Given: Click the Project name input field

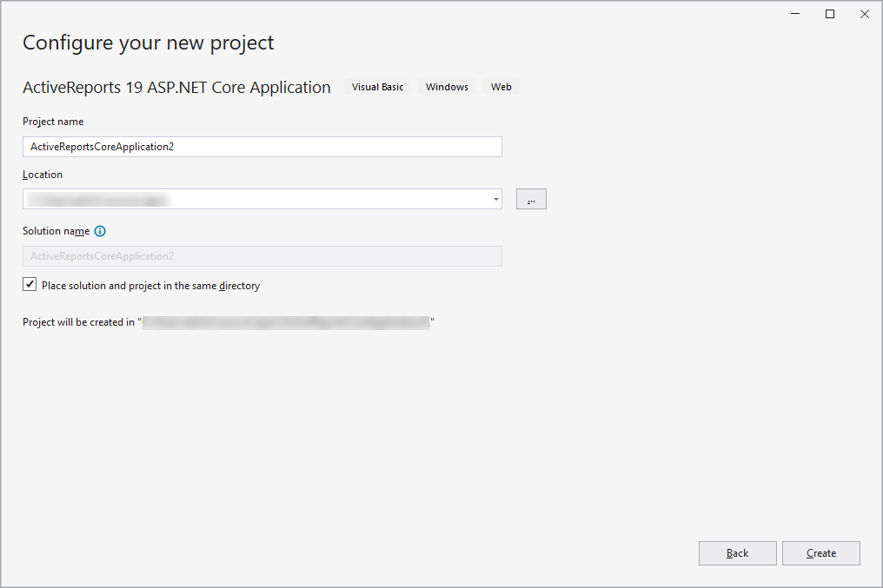Looking at the screenshot, I should point(262,147).
